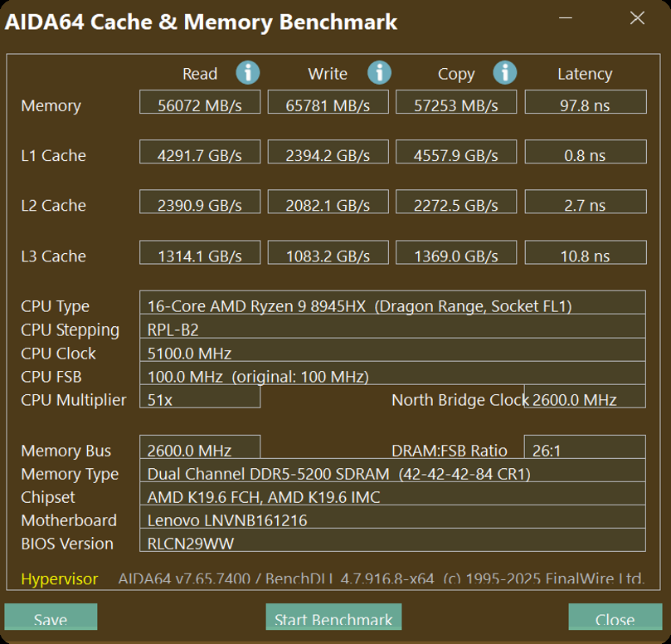Screen dimensions: 671x644
Task: Click the L2 Cache Write result box
Action: 328,202
